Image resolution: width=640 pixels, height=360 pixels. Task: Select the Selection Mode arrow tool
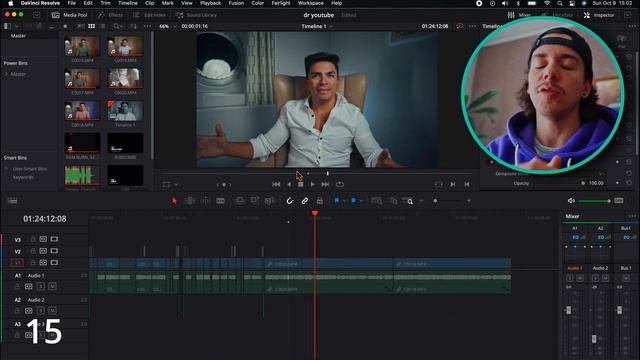(174, 201)
